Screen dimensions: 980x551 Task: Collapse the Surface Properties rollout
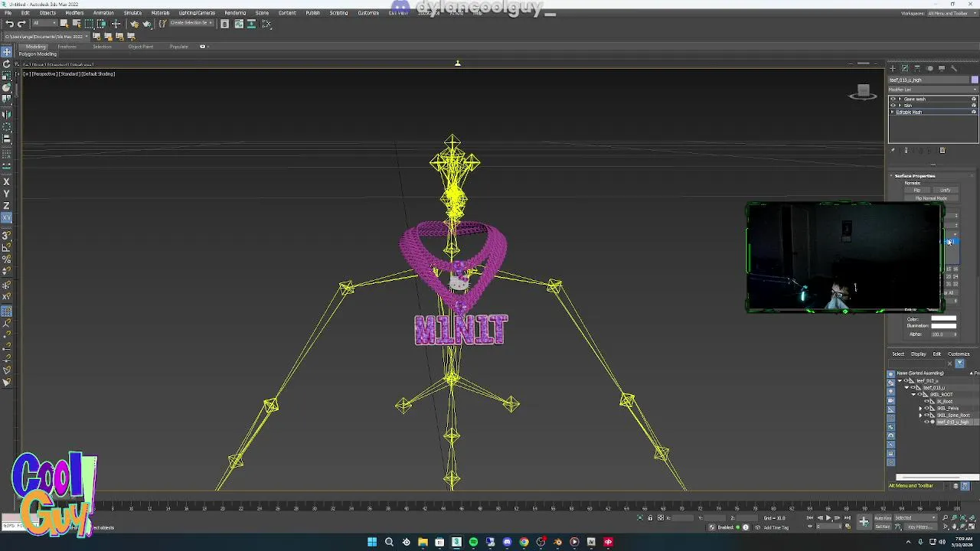(x=915, y=176)
